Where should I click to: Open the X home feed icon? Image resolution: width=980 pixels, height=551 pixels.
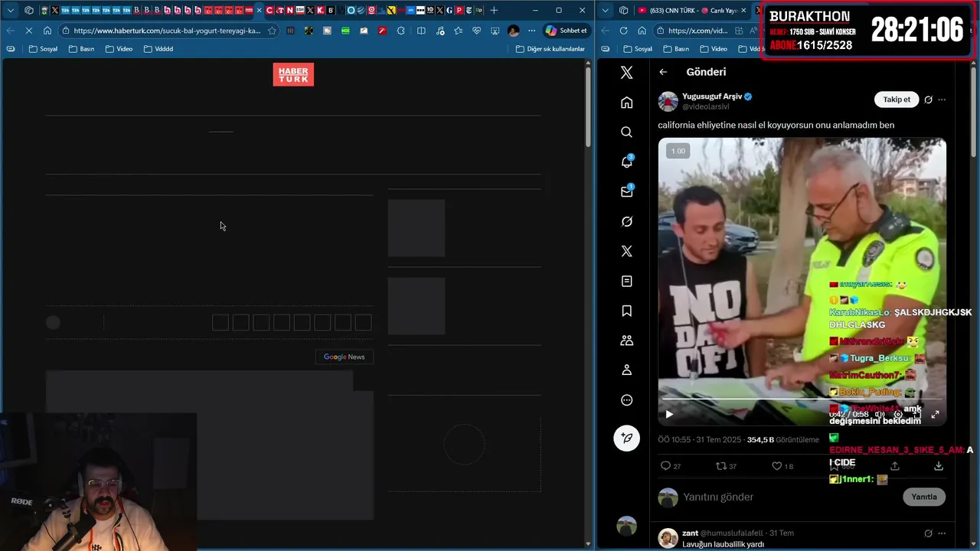pos(626,103)
